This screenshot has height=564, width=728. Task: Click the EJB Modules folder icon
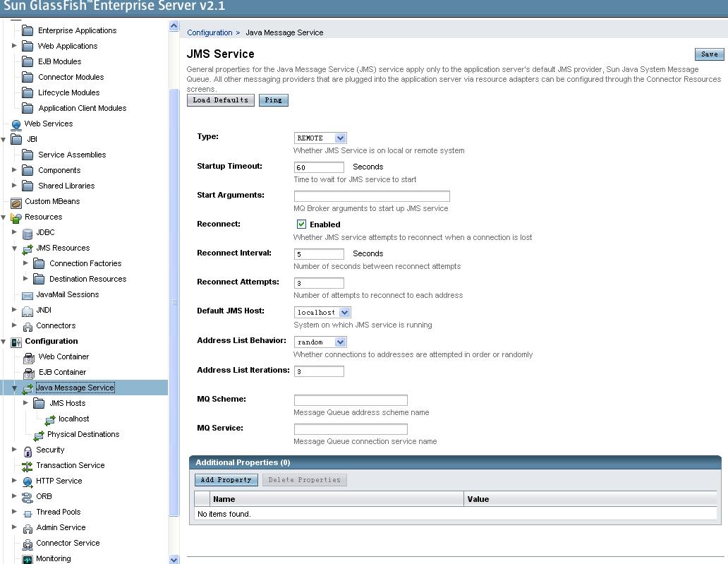tap(28, 62)
